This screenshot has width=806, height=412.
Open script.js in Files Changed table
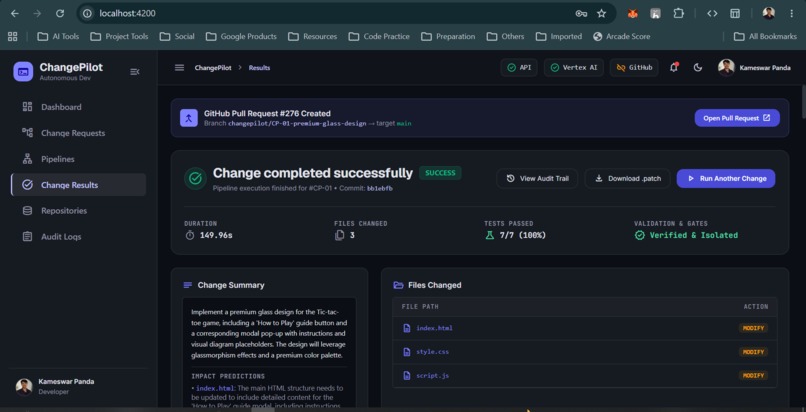(x=432, y=376)
